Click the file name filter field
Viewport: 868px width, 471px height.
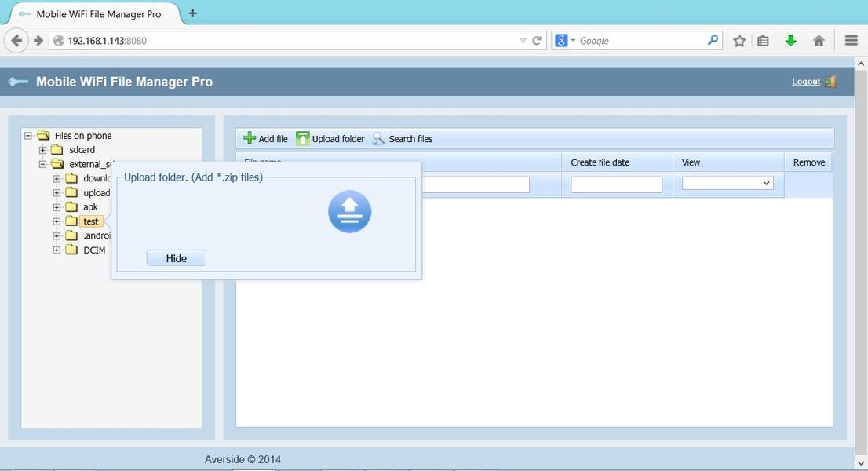pyautogui.click(x=476, y=184)
